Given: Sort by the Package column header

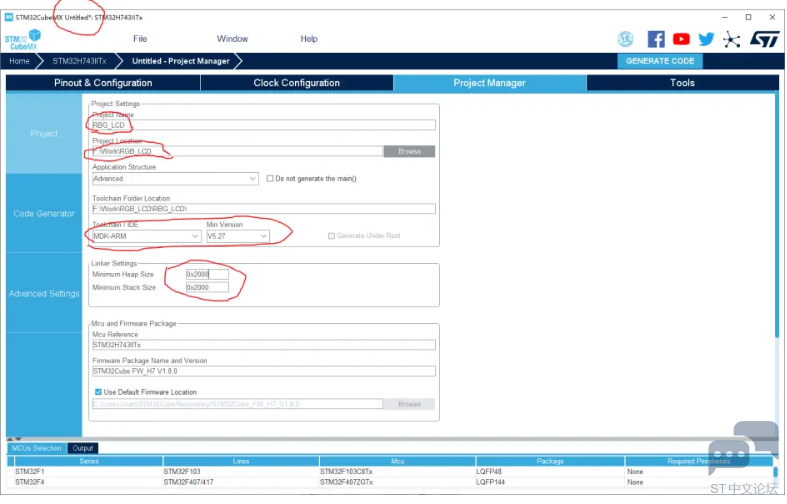Looking at the screenshot, I should pos(550,461).
